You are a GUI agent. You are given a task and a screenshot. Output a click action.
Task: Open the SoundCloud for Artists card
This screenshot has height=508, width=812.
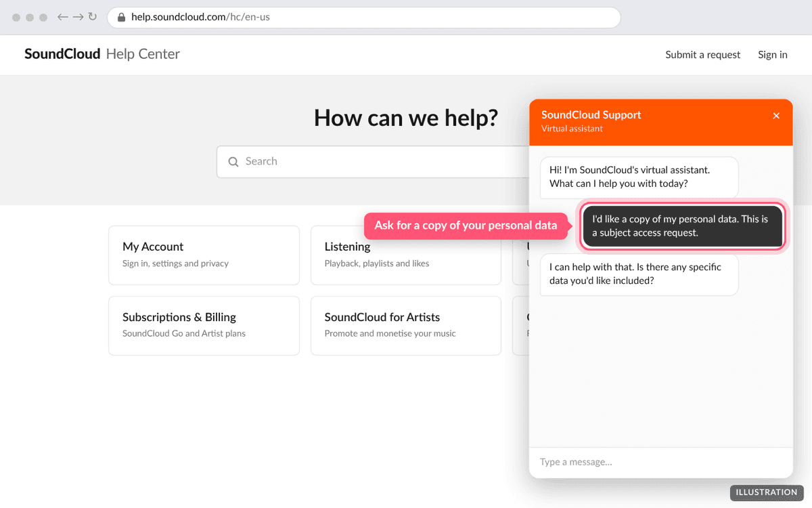click(406, 326)
